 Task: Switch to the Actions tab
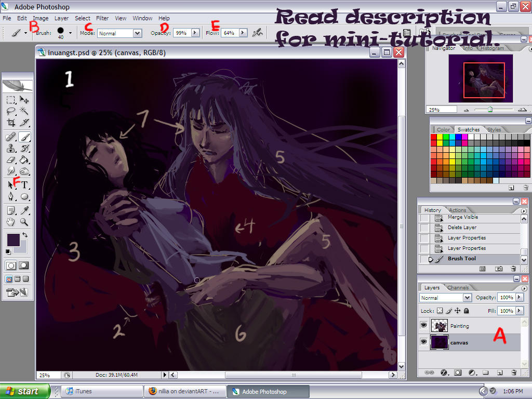pyautogui.click(x=457, y=210)
